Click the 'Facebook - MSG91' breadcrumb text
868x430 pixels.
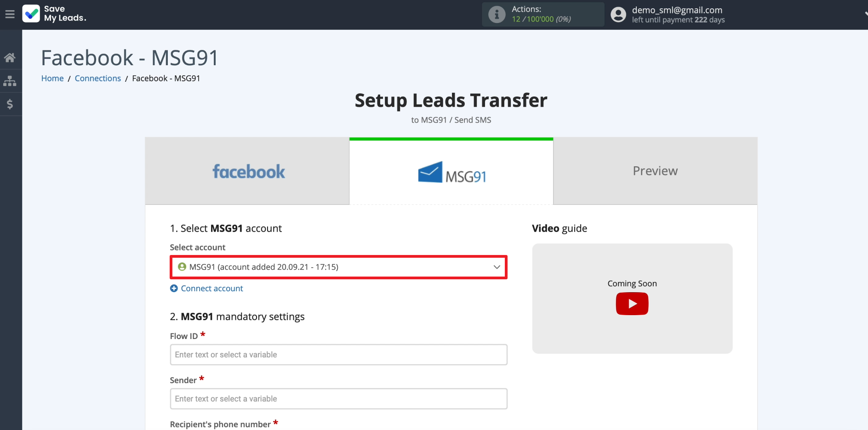(166, 79)
